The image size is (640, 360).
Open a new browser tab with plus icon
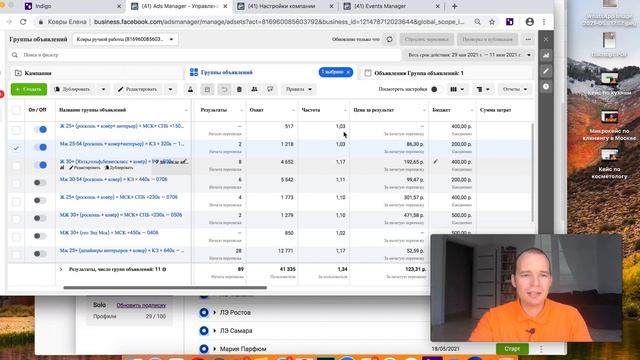454,6
